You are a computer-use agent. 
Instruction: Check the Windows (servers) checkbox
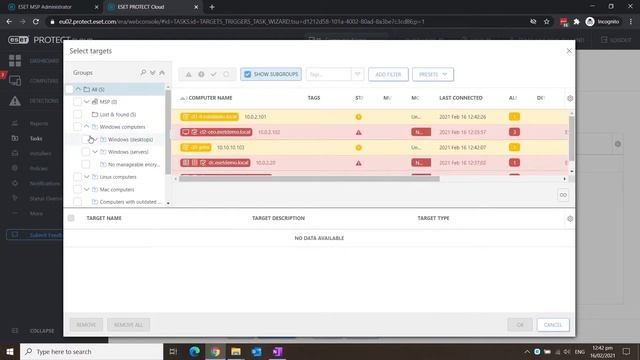(x=85, y=152)
